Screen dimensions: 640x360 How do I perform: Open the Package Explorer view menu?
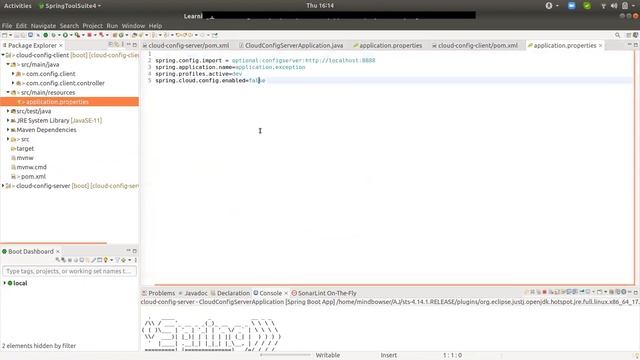click(123, 44)
